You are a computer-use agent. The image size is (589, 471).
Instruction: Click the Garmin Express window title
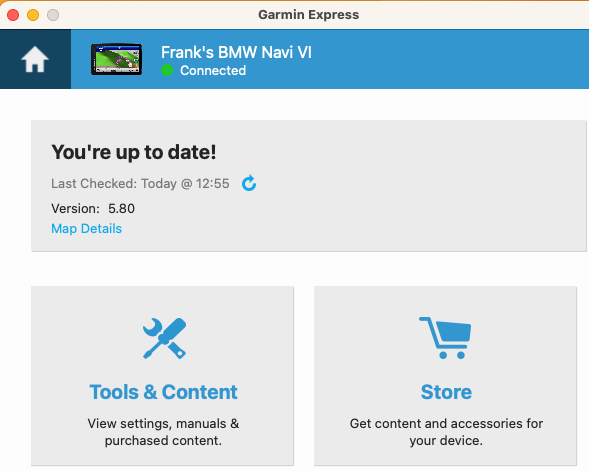pyautogui.click(x=308, y=15)
